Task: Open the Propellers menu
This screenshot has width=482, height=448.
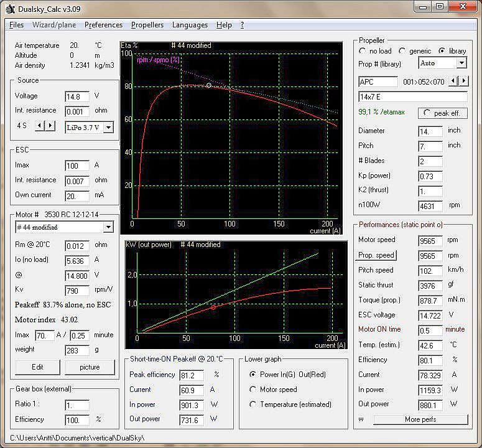Action: [x=147, y=25]
